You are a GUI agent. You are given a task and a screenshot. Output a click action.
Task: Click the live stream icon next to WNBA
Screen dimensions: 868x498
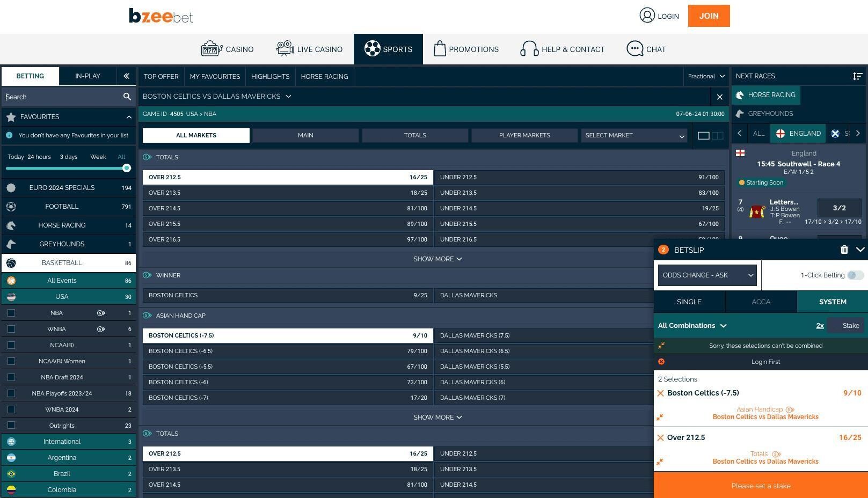101,329
